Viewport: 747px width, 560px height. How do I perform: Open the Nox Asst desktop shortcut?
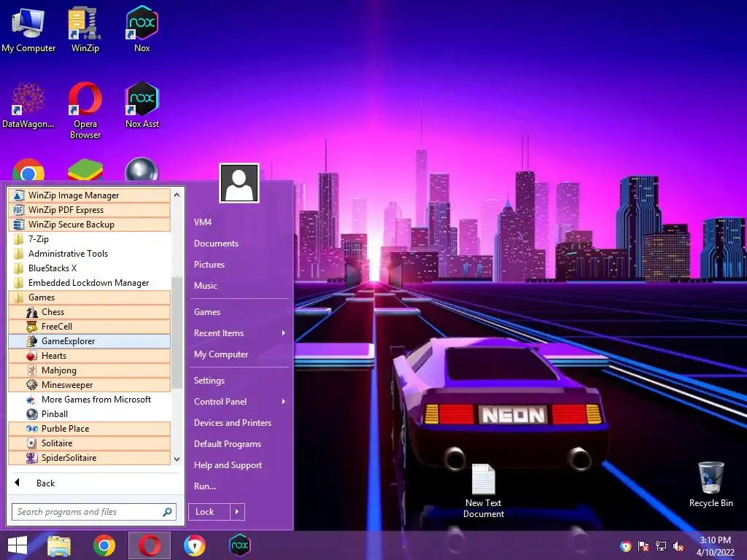click(x=142, y=106)
